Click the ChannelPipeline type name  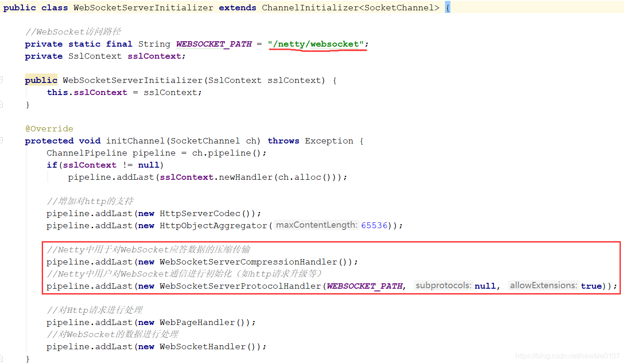click(87, 153)
